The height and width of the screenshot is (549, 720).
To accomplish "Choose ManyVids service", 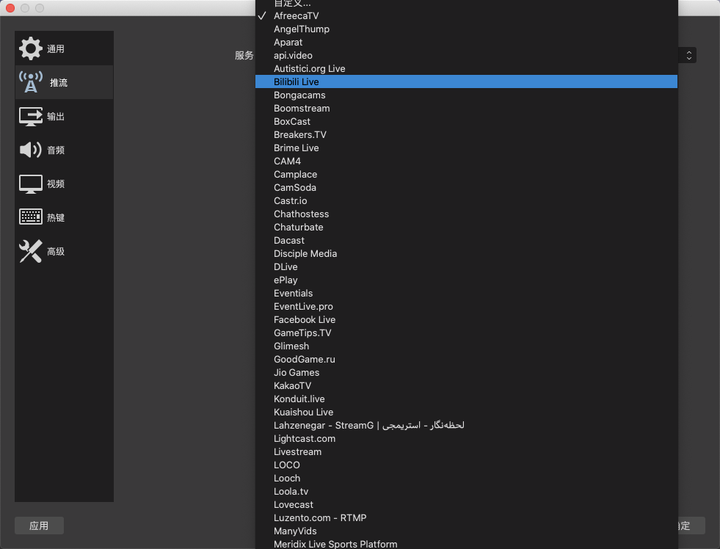I will point(466,531).
